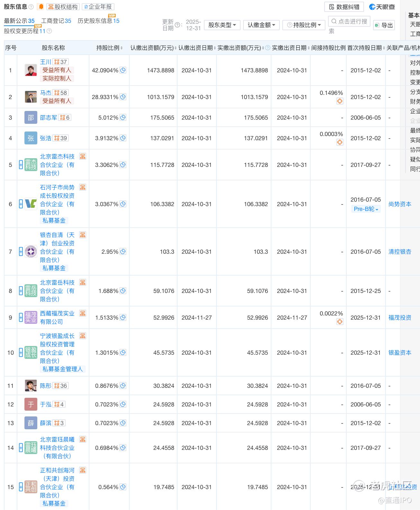Screen dimensions: 420x510
Task: Open the 持股比例 filter dropdown
Action: pos(304,25)
